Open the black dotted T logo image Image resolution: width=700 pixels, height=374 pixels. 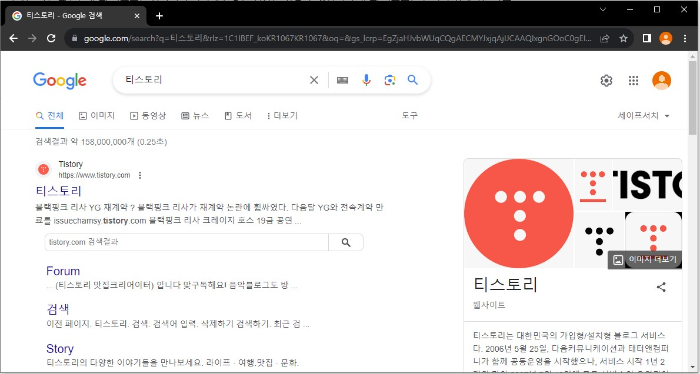coord(599,240)
